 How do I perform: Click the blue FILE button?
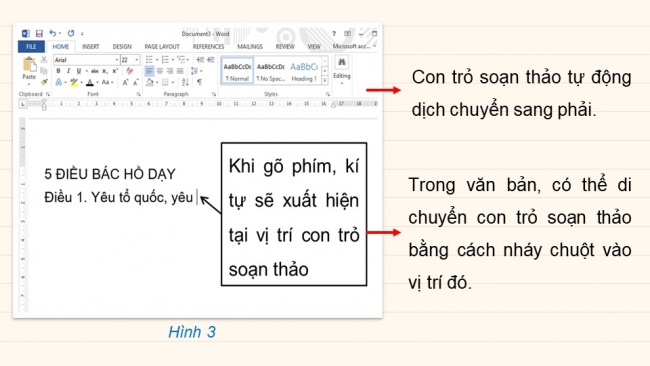click(x=31, y=46)
